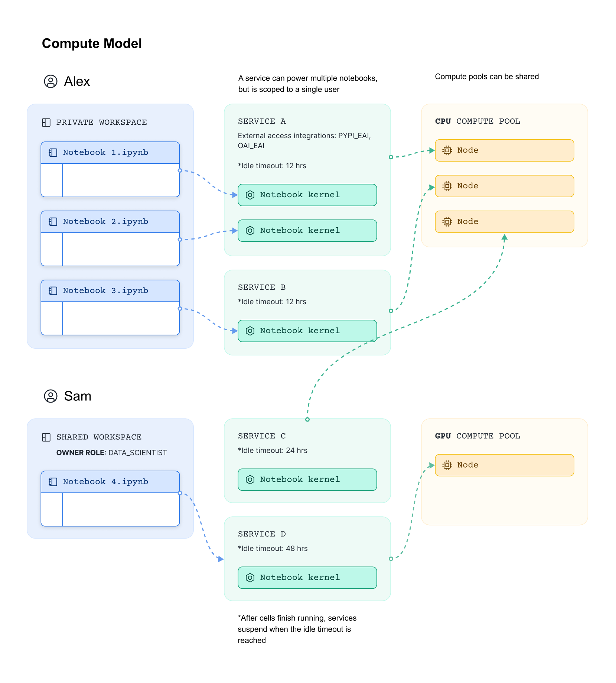Image resolution: width=616 pixels, height=683 pixels.
Task: Select the Notebook 2.ipynb title bar
Action: 110,222
